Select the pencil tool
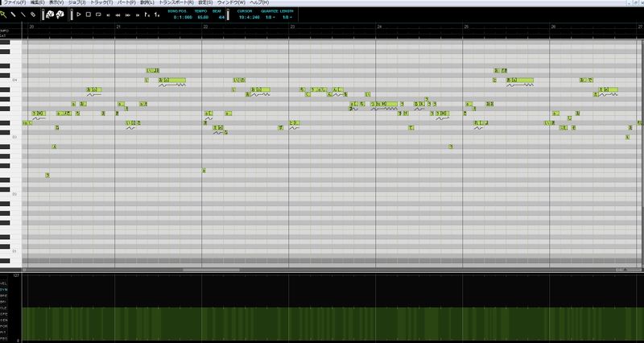The image size is (644, 343). point(14,14)
